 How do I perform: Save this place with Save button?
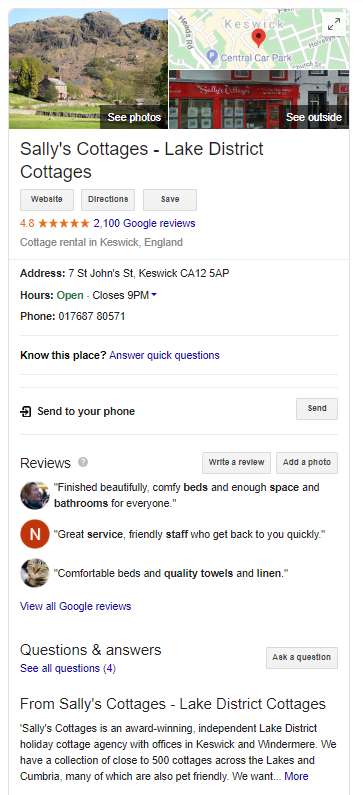(170, 200)
